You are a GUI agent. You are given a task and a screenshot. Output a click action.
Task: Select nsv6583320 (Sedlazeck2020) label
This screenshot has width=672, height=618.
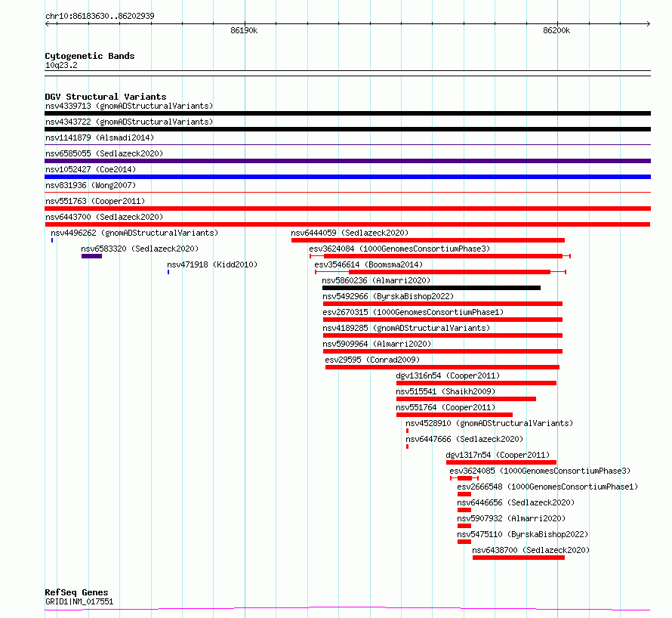coord(140,249)
